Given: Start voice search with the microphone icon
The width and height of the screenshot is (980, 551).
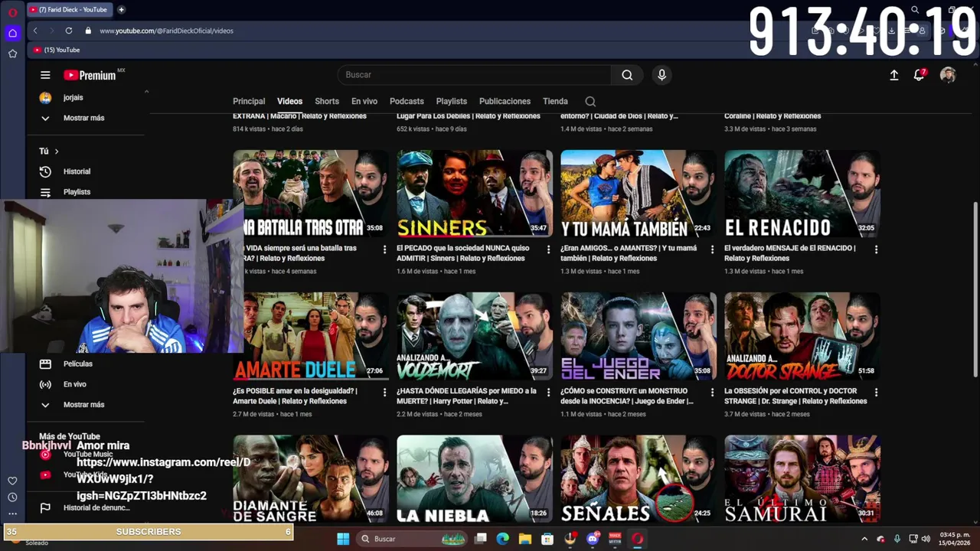Looking at the screenshot, I should (x=661, y=75).
